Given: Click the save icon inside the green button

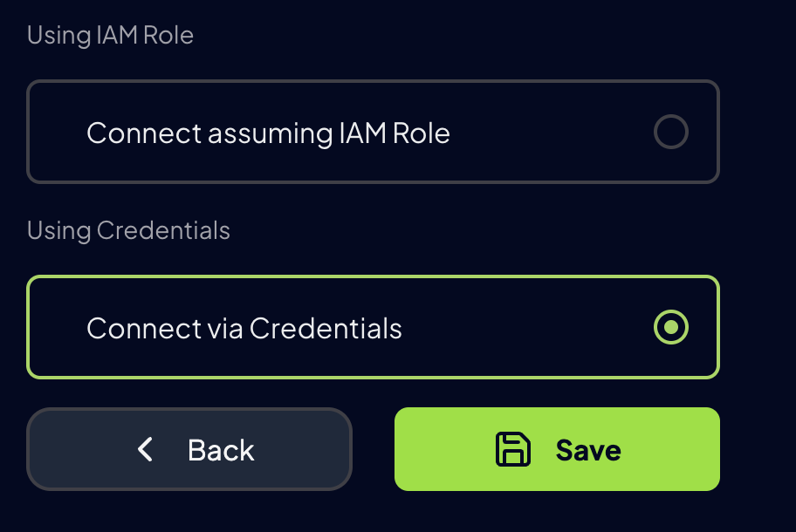Looking at the screenshot, I should click(x=514, y=449).
